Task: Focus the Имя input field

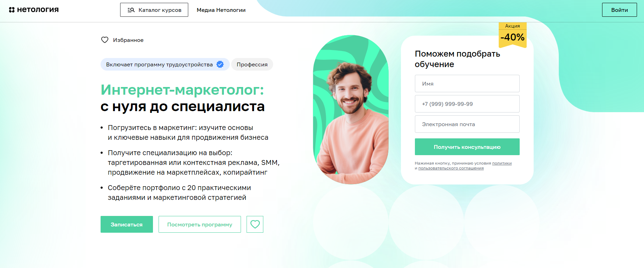Action: pos(467,84)
